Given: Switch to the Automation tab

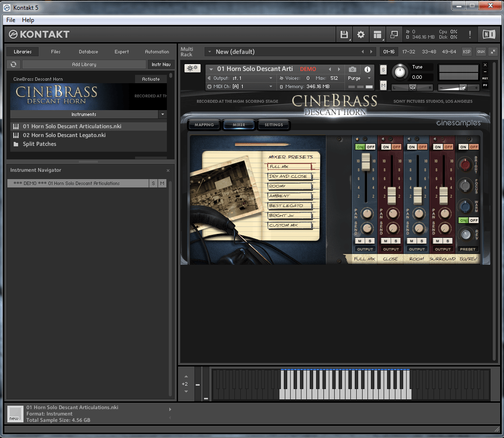Looking at the screenshot, I should point(157,52).
